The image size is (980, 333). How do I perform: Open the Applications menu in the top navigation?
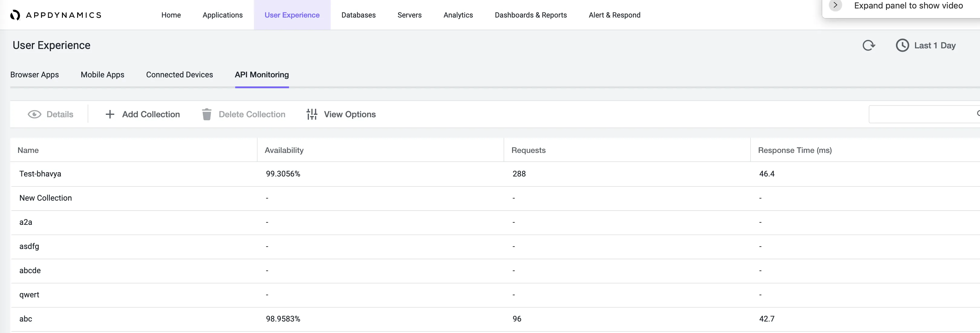pyautogui.click(x=222, y=15)
